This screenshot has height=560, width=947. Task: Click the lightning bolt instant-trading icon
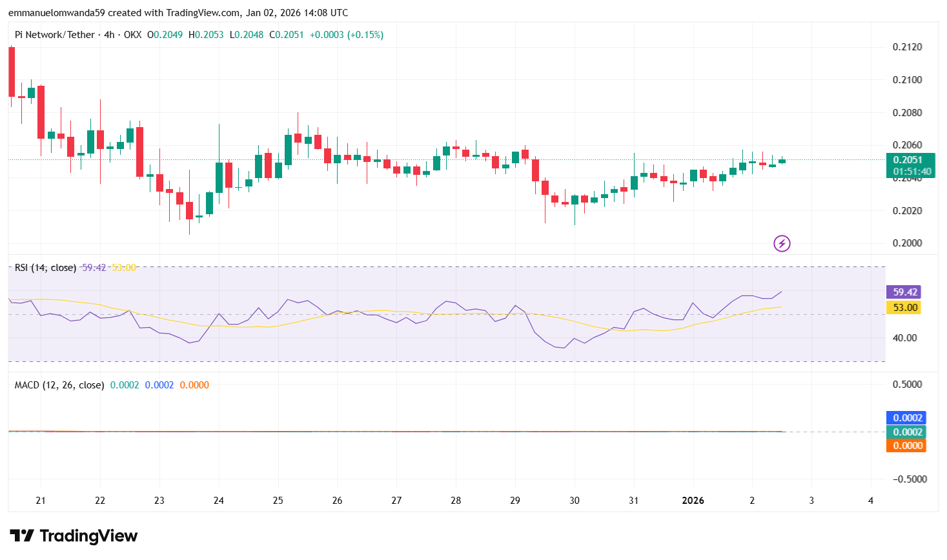point(782,243)
